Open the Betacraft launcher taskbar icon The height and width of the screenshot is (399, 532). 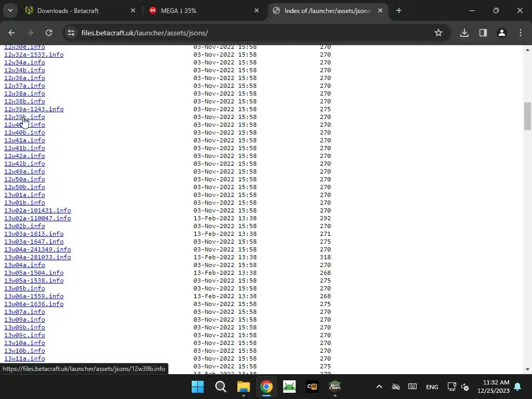[335, 387]
